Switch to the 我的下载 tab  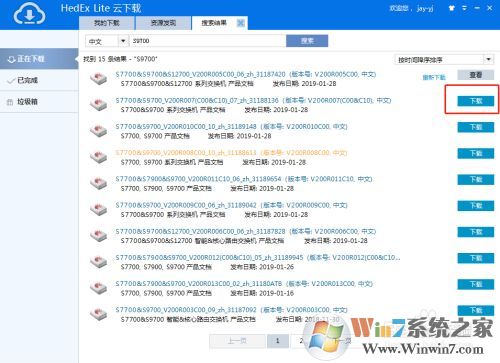107,23
